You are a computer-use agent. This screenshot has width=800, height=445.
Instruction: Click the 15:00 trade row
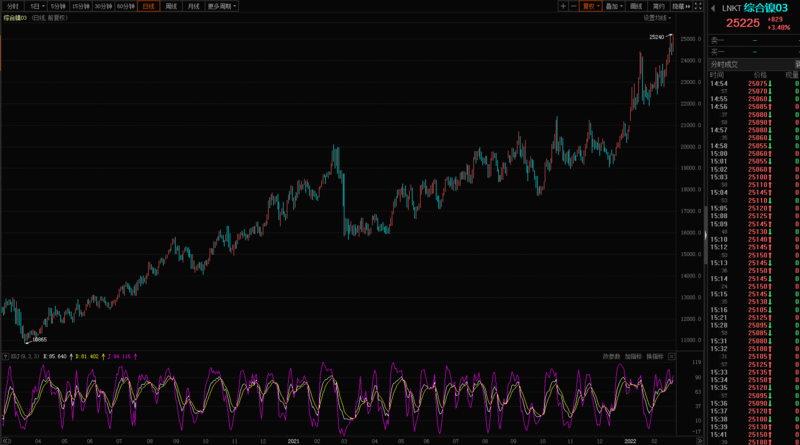754,154
